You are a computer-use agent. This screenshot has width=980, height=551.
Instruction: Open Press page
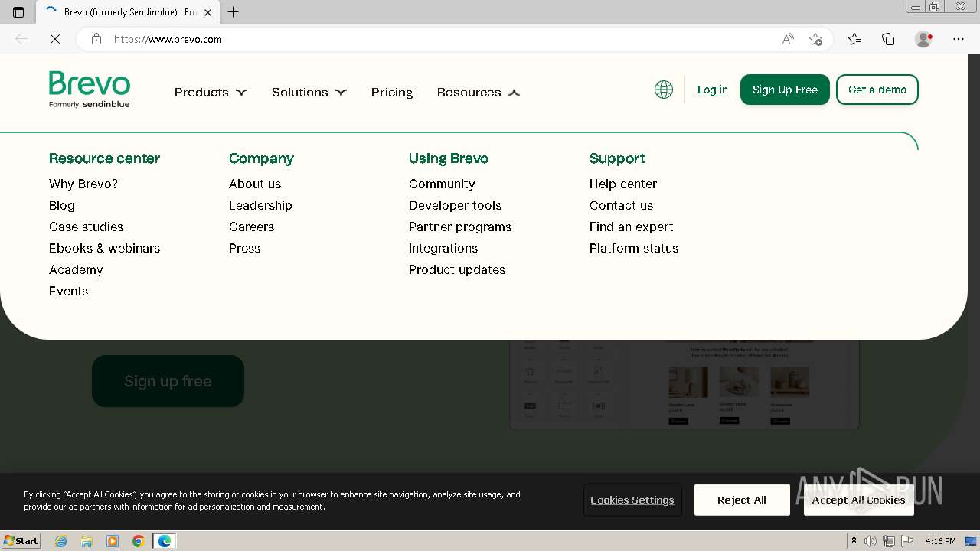244,248
